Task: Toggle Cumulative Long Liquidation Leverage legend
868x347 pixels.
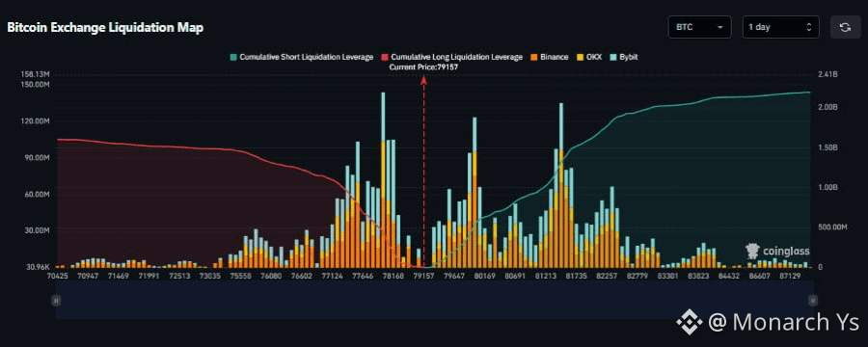Action: point(451,57)
